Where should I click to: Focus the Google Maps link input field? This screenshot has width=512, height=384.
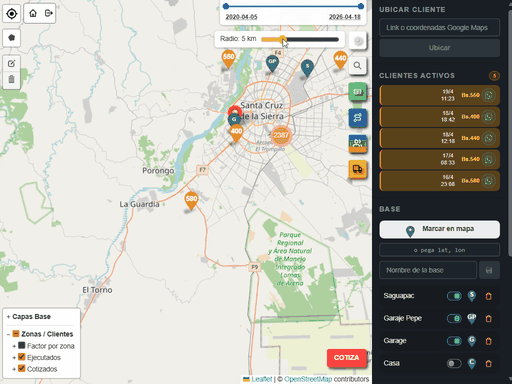point(439,28)
